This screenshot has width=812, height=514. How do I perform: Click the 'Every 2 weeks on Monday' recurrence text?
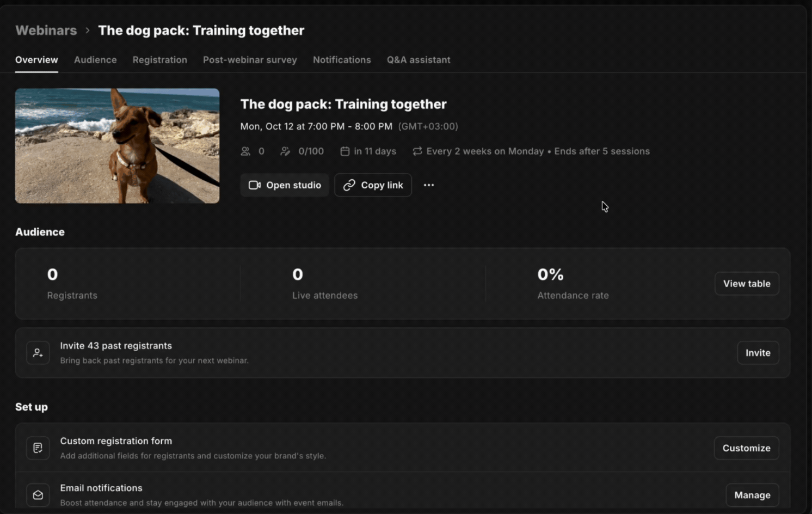485,151
